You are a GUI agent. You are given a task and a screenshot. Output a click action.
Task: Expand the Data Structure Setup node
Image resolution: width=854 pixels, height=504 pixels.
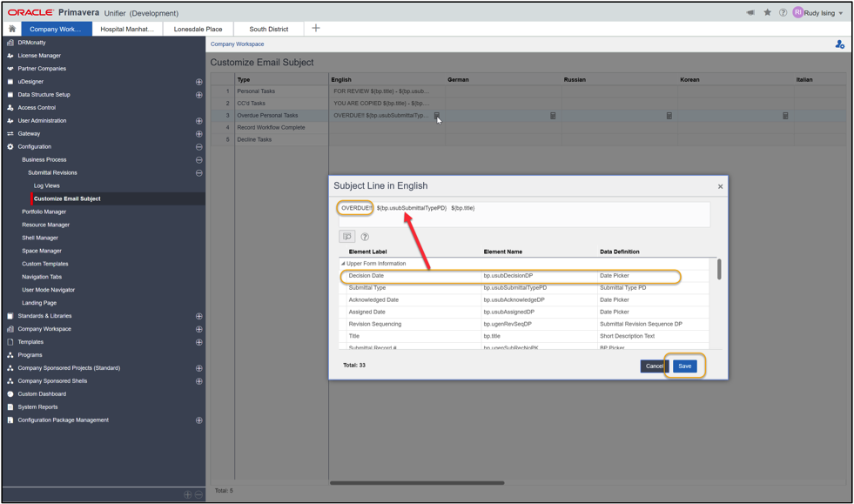(x=198, y=95)
